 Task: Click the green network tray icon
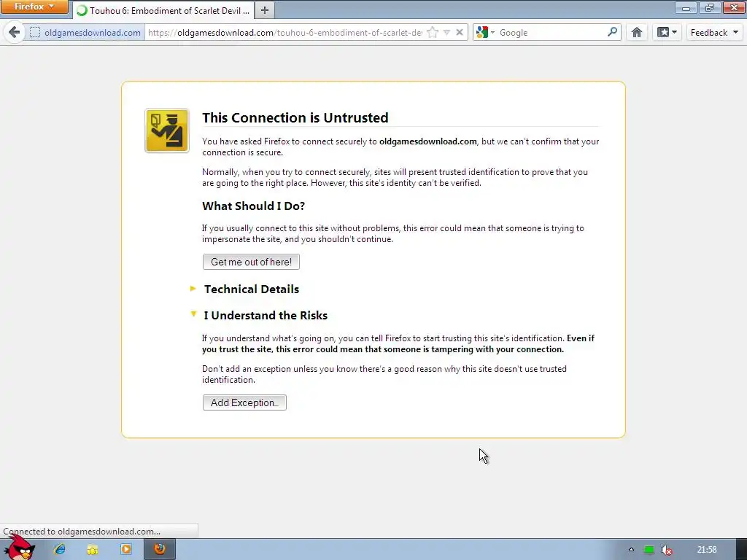click(649, 550)
